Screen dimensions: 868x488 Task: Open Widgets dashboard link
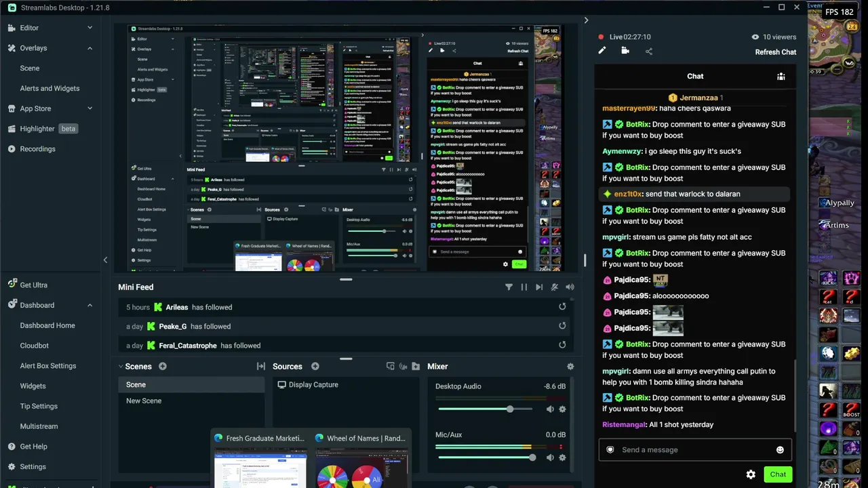(x=33, y=386)
